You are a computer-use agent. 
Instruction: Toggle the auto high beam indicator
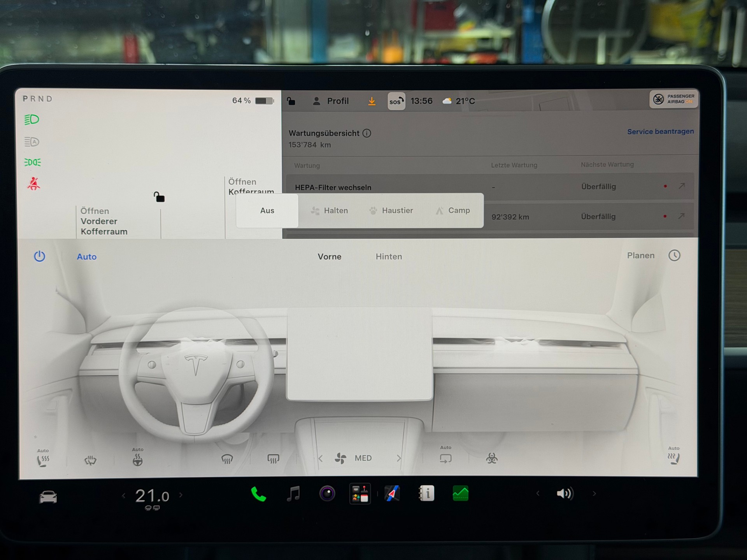pos(32,142)
